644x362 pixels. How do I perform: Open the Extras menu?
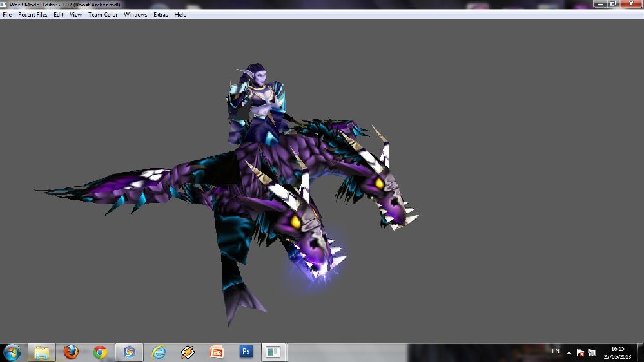point(161,14)
